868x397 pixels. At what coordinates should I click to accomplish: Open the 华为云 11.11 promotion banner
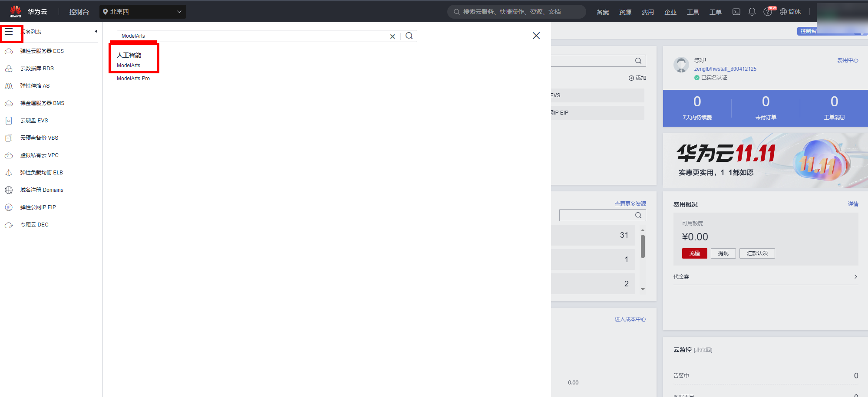766,161
